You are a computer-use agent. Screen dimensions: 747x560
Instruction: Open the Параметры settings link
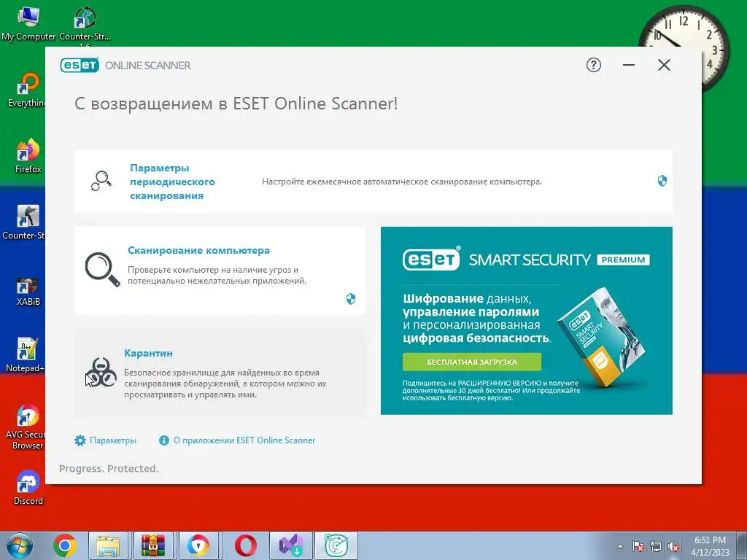(113, 440)
